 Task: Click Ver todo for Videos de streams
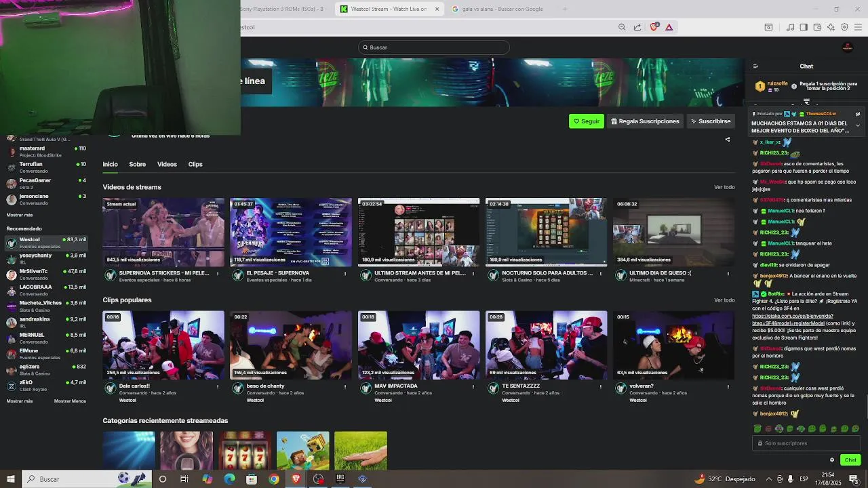(724, 187)
